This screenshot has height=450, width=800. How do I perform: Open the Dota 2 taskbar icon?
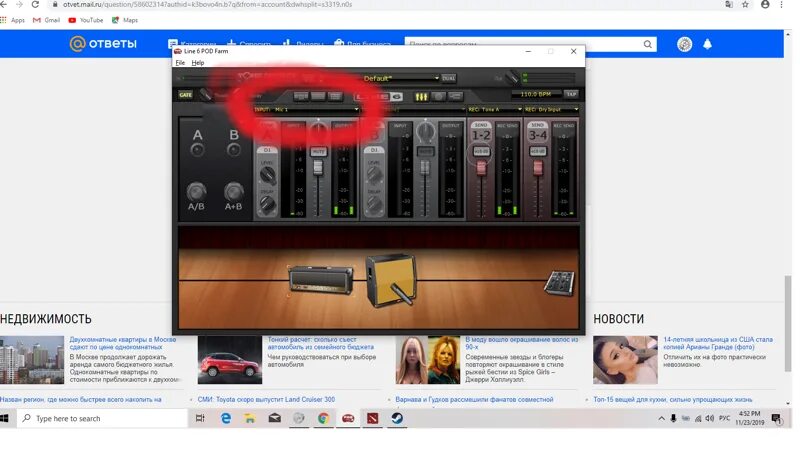point(372,418)
